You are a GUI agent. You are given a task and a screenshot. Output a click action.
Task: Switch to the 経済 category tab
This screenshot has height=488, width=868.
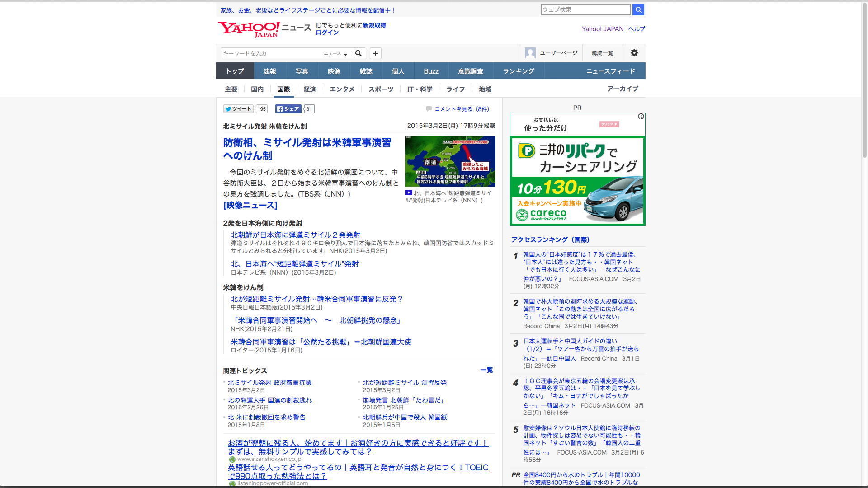310,89
